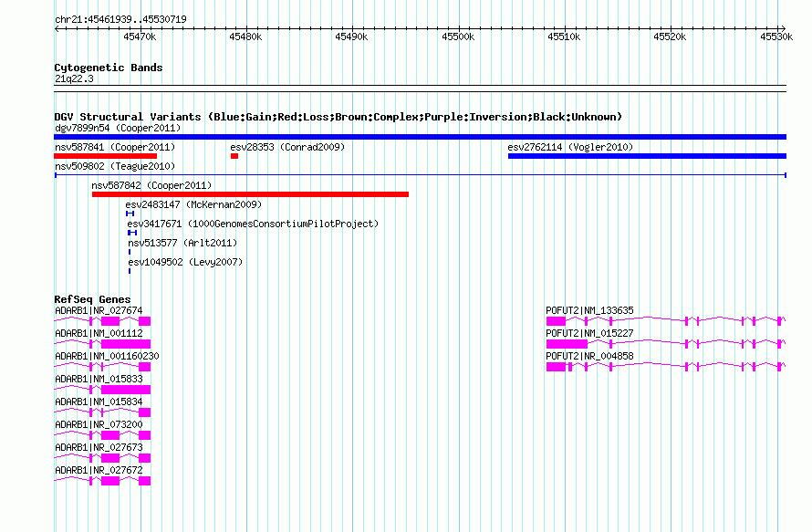Open the nsv587841 (Cooper2011) label
Screen dimensions: 812x532
115,147
